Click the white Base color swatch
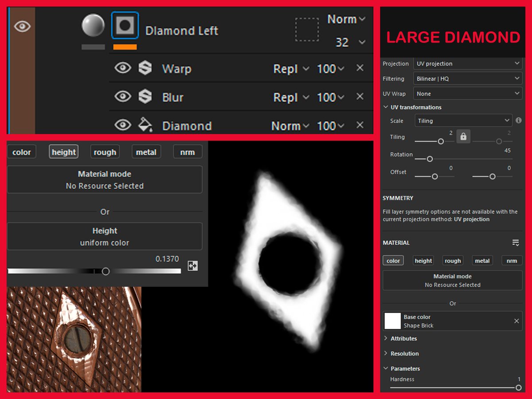Image resolution: width=532 pixels, height=399 pixels. tap(392, 321)
